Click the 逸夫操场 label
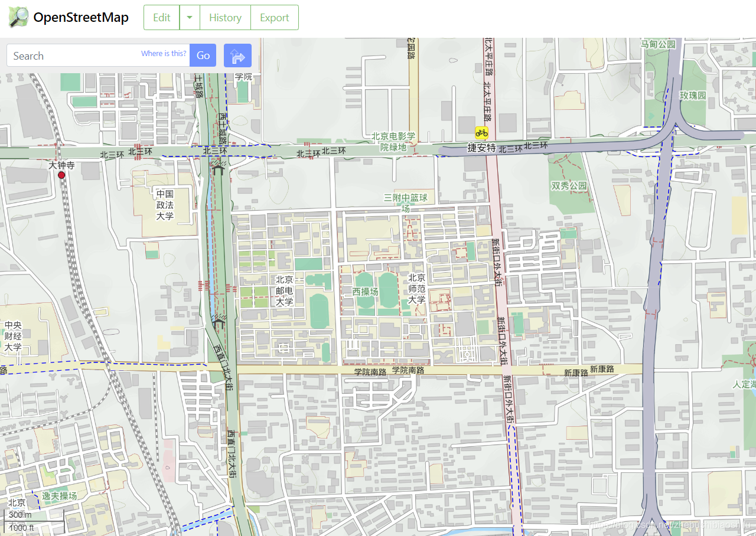Viewport: 756px width, 536px height. coord(59,496)
